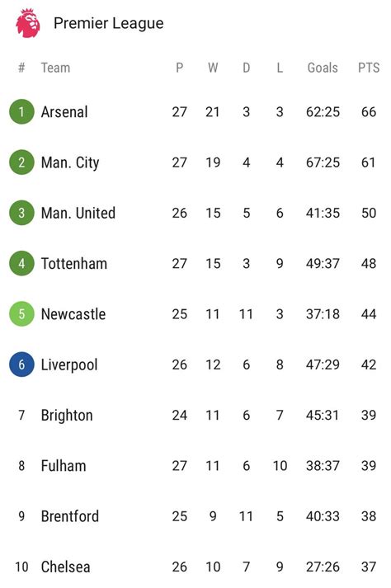Tap Man. United's position 3 badge

tap(21, 213)
